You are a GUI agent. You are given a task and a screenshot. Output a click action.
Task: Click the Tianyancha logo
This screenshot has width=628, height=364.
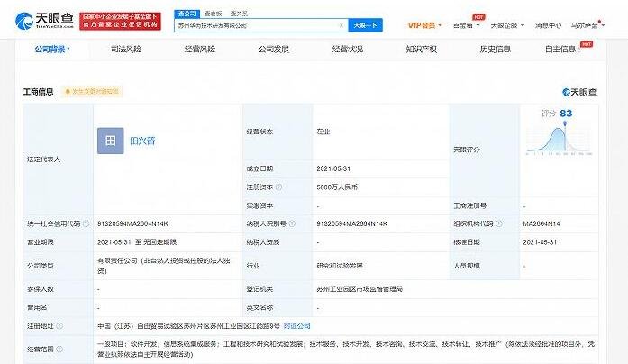44,20
